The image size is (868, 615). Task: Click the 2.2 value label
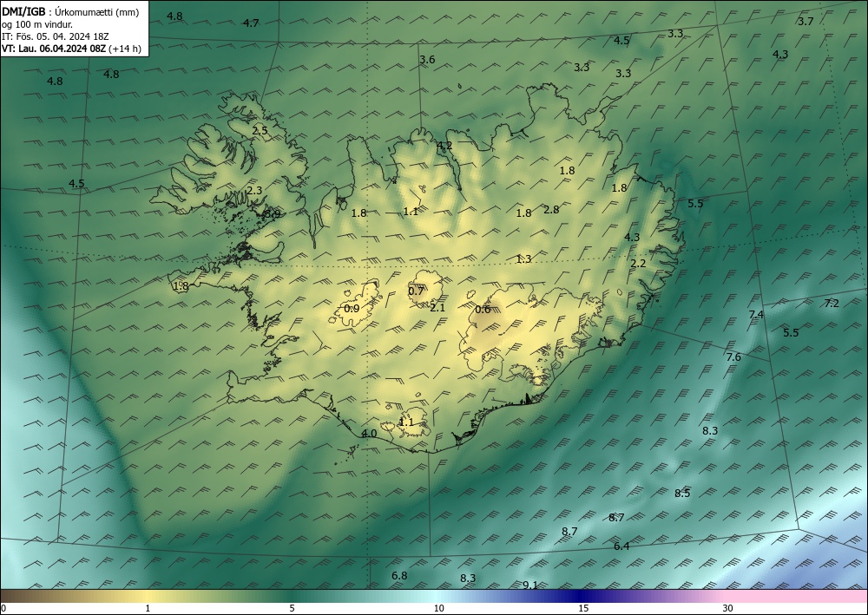tap(638, 264)
